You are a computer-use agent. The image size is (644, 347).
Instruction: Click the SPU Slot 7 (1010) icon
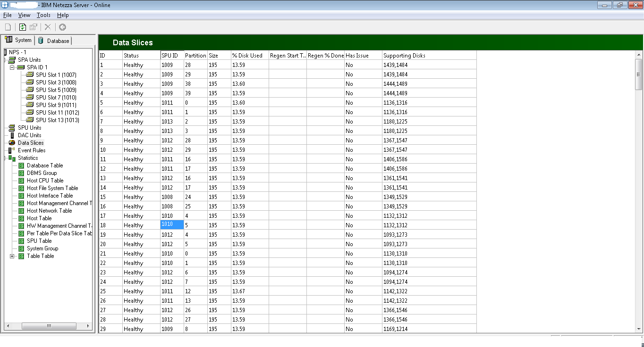30,98
